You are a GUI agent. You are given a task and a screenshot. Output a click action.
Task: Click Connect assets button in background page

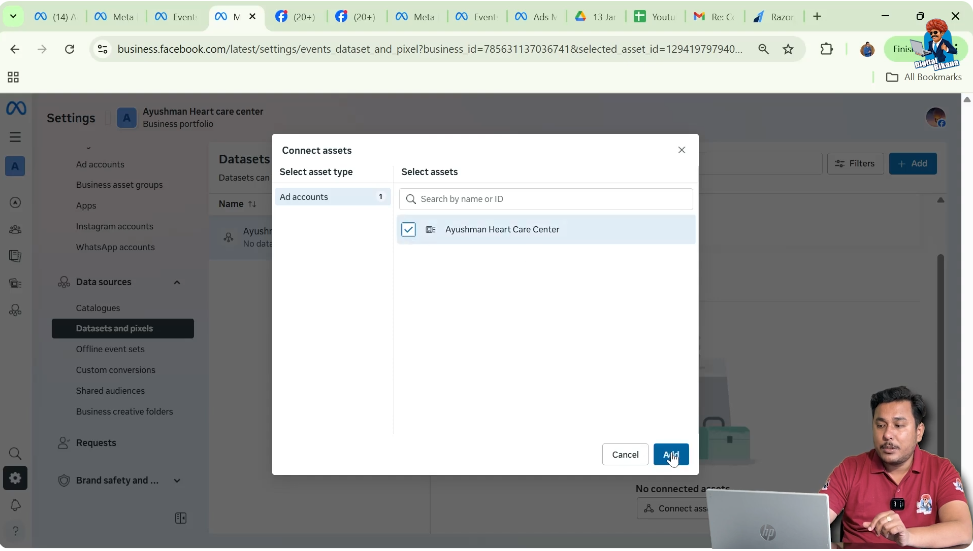[676, 509]
